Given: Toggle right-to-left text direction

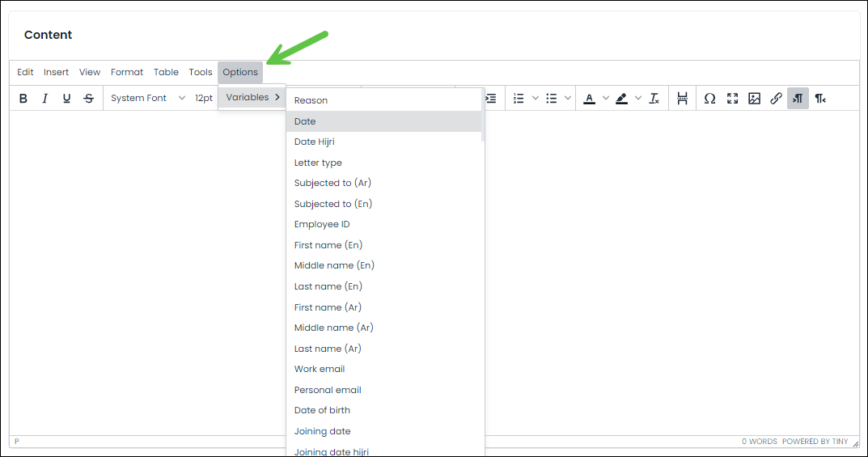Looking at the screenshot, I should [x=820, y=99].
